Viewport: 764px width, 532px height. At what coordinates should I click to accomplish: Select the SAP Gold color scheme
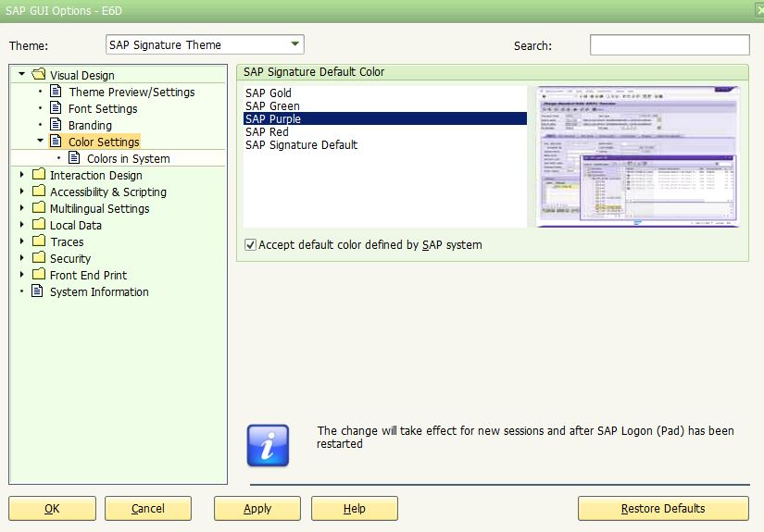385,93
